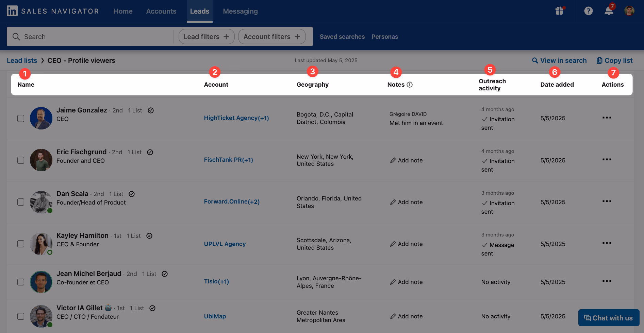Viewport: 644px width, 333px height.
Task: Click View in search
Action: (559, 60)
